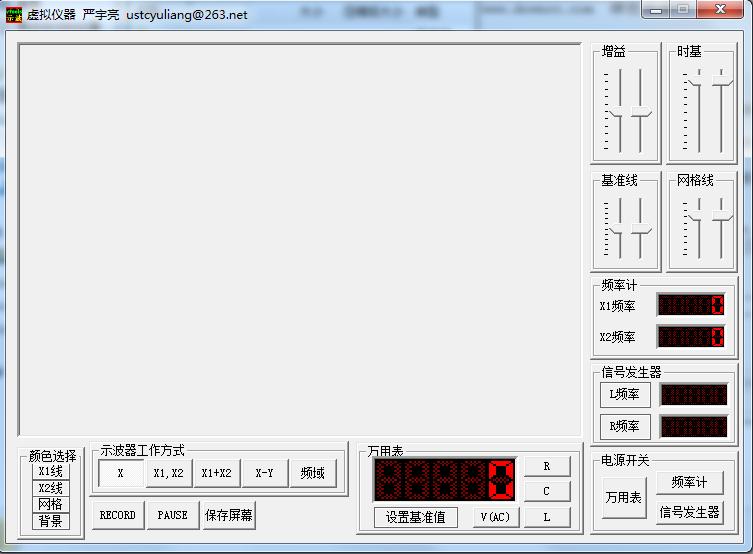Click the left 网格线 gridline slider thumb
This screenshot has height=554, width=753.
(697, 216)
